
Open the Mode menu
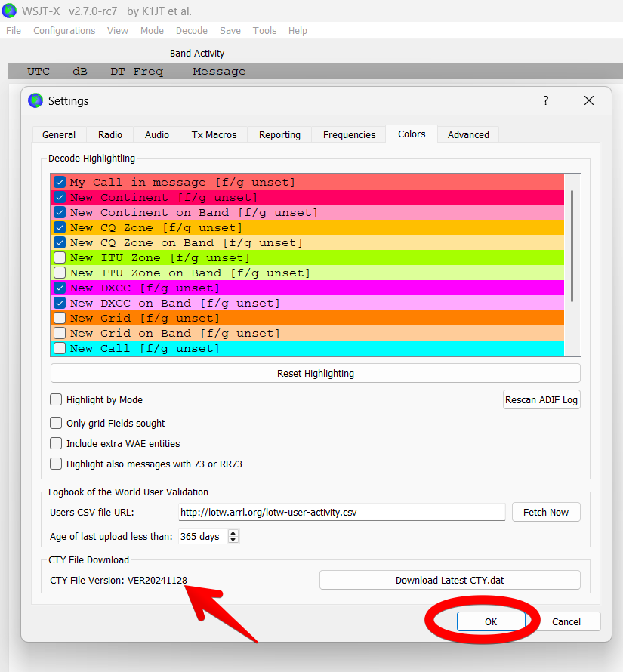(x=152, y=31)
